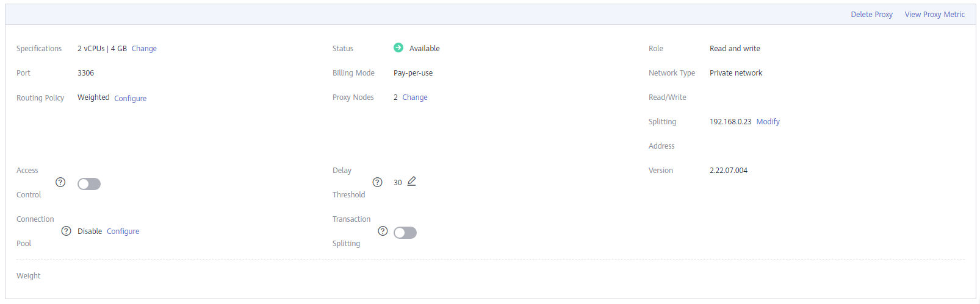Open the Delete Proxy link
The height and width of the screenshot is (304, 980).
coord(872,15)
